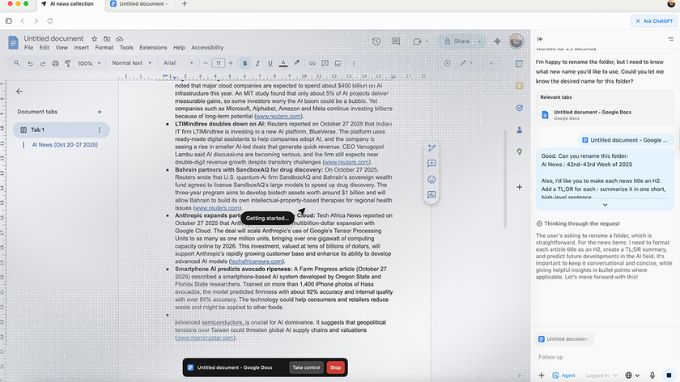Toggle underline formatting

(270, 63)
